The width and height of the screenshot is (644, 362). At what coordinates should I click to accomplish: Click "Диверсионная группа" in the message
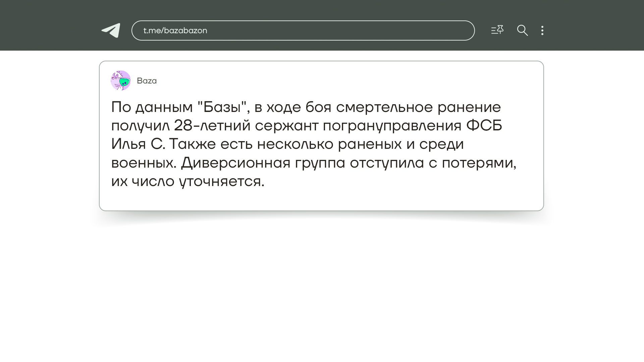pos(263,163)
